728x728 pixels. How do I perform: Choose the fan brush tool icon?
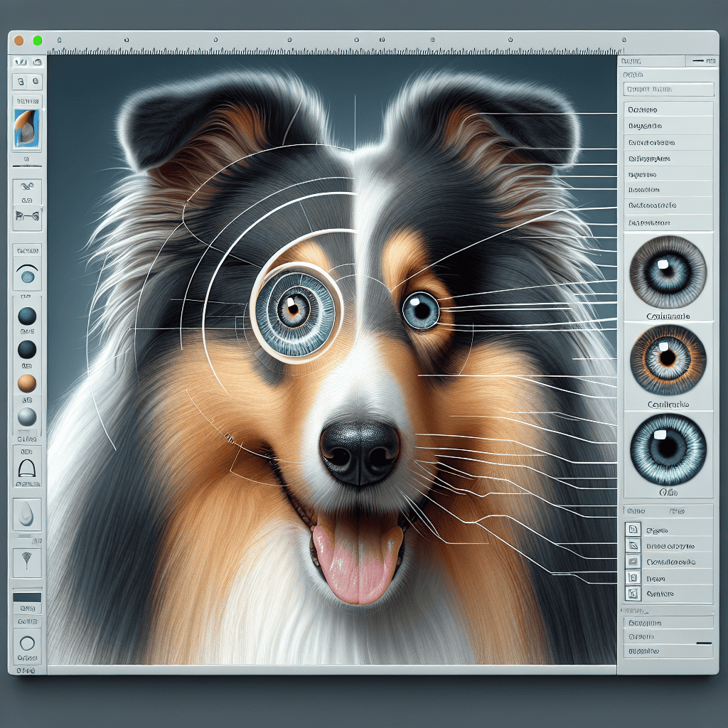pyautogui.click(x=27, y=562)
